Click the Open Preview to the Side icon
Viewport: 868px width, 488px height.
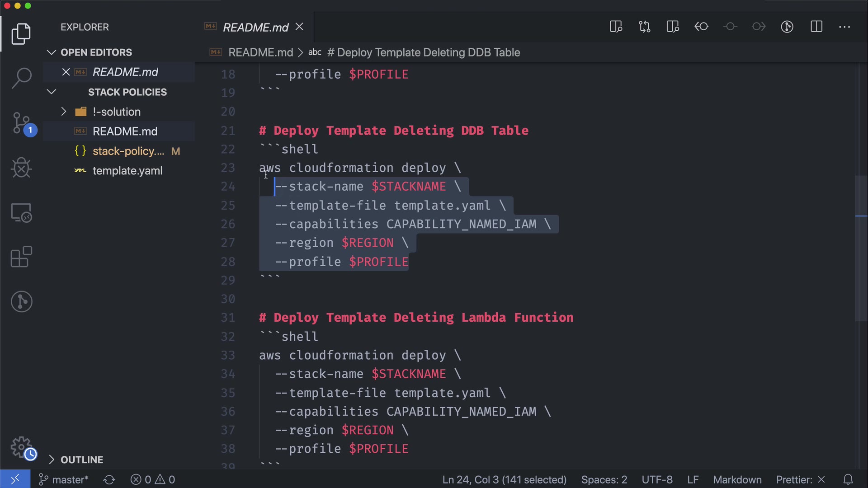(616, 27)
